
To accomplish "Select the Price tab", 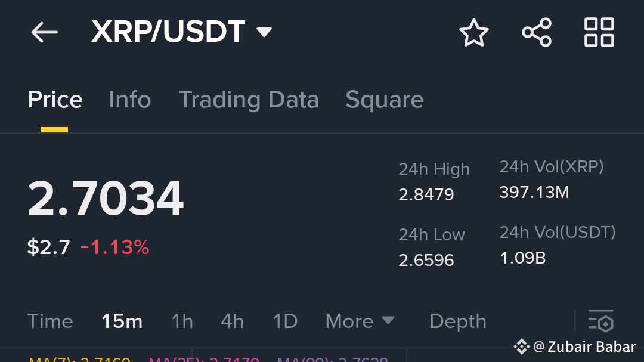I will pos(55,100).
